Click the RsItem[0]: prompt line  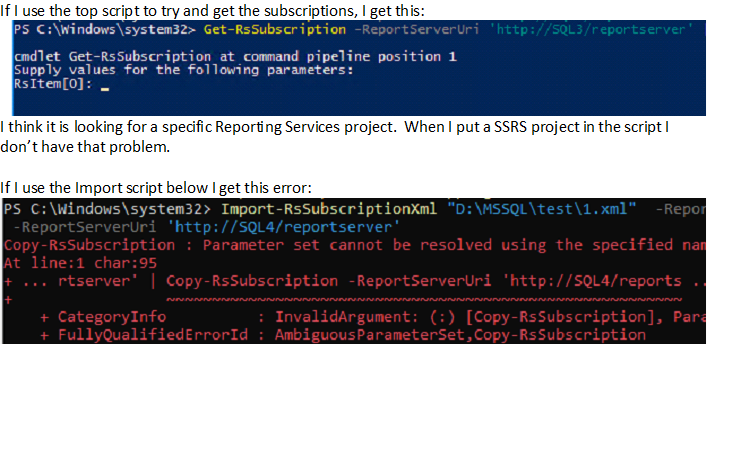coord(61,84)
